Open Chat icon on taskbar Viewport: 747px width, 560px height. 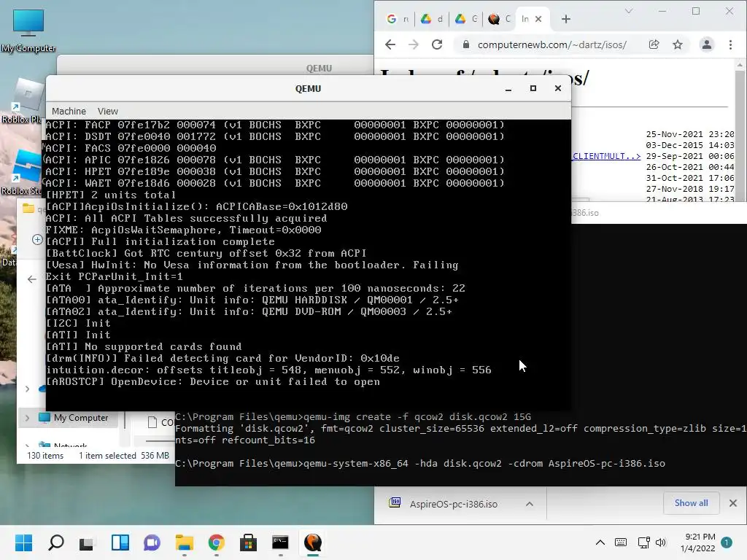point(152,542)
